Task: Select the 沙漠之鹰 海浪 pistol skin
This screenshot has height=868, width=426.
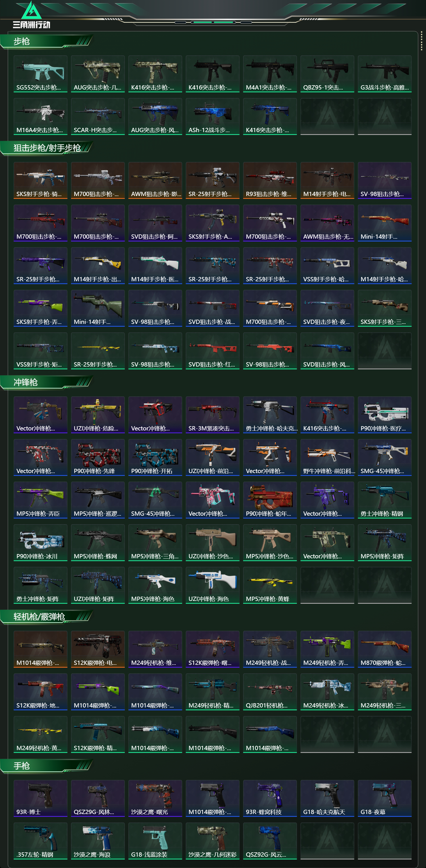Action: 98,841
